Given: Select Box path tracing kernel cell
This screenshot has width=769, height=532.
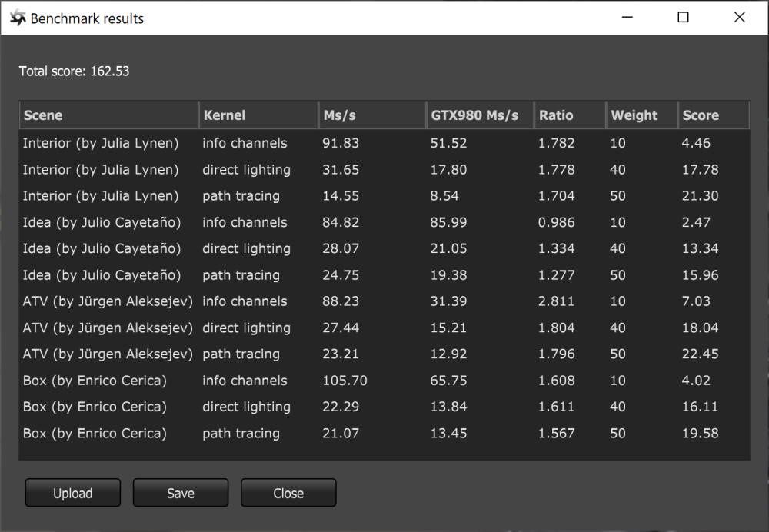Looking at the screenshot, I should 241,434.
